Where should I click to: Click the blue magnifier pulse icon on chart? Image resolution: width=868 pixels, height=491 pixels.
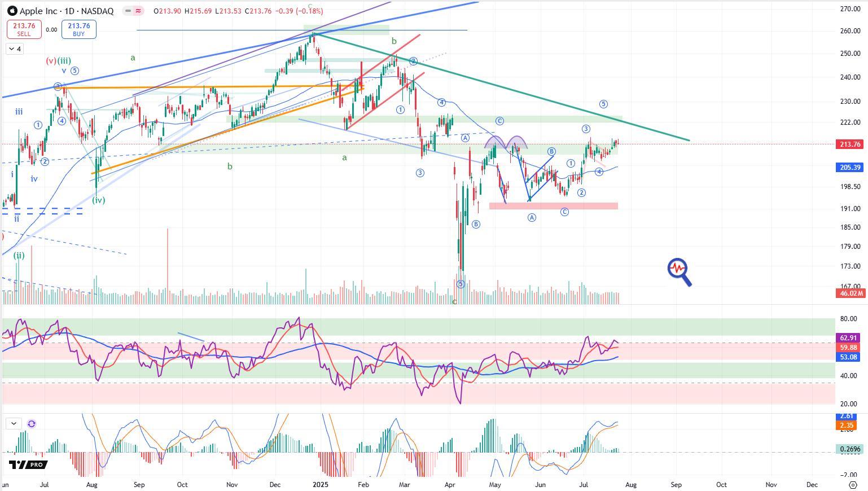click(x=680, y=272)
